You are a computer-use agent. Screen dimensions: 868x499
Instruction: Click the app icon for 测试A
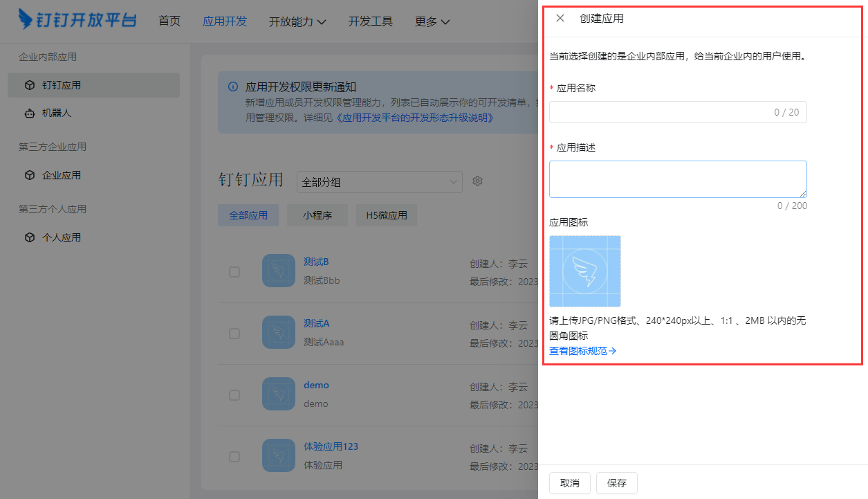(x=279, y=332)
